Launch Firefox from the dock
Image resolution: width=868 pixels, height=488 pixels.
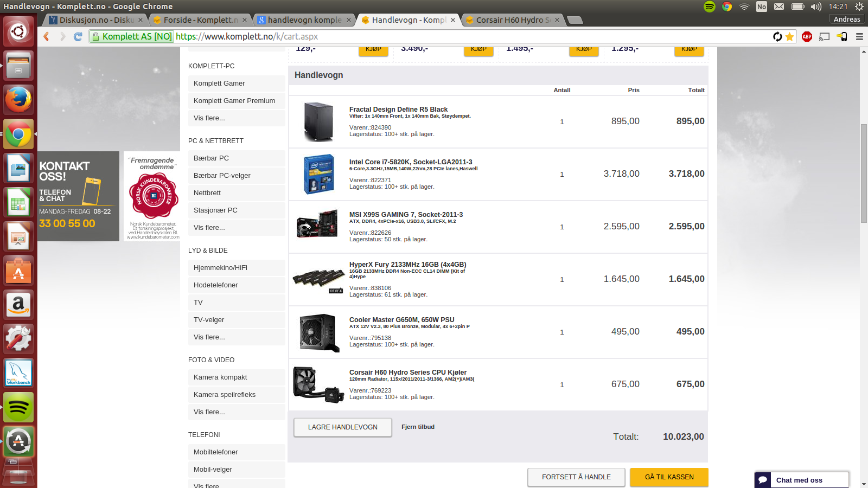pyautogui.click(x=18, y=99)
